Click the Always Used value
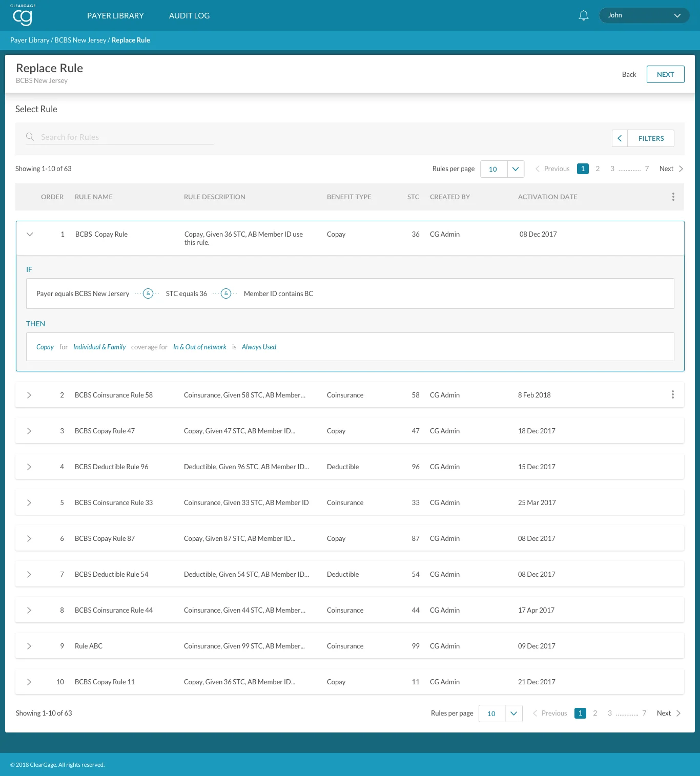700x776 pixels. pyautogui.click(x=259, y=347)
